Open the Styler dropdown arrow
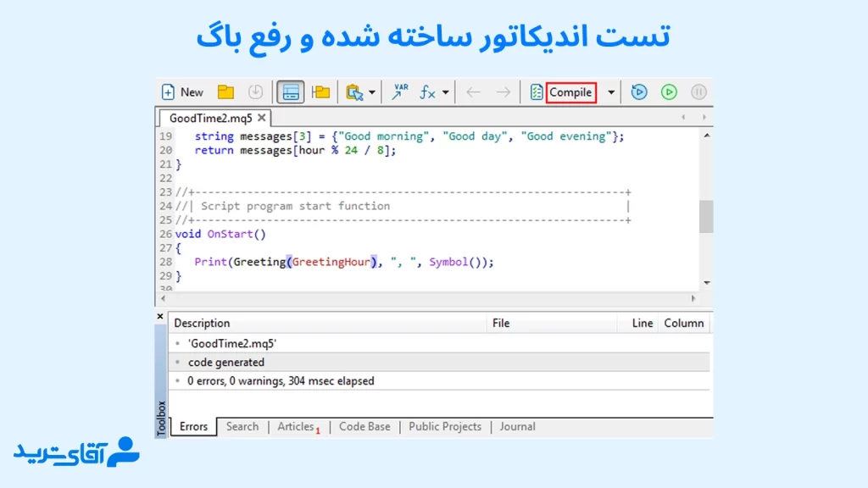Image resolution: width=868 pixels, height=488 pixels. (373, 91)
